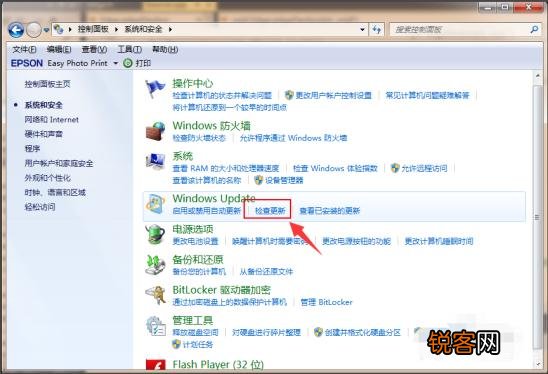This screenshot has height=374, width=548.
Task: Click the green 打印 icon in the EPSON toolbar
Action: tap(128, 63)
